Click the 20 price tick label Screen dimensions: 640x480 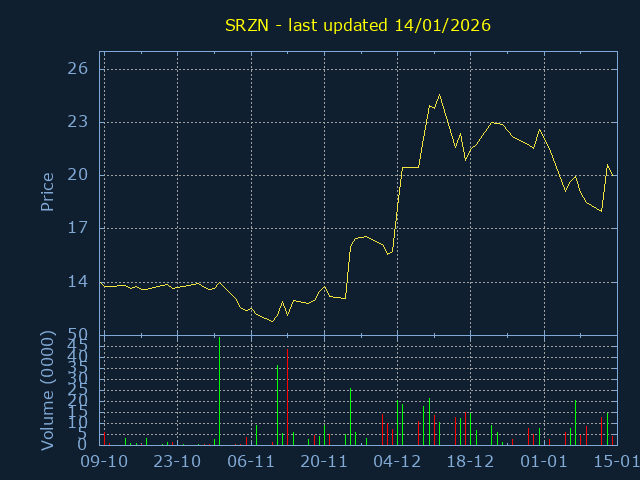(78, 175)
